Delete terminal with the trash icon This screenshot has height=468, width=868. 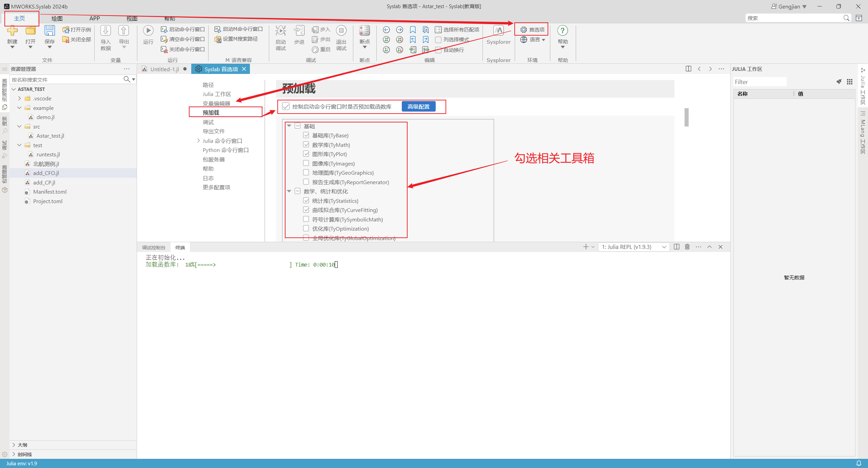pos(687,247)
